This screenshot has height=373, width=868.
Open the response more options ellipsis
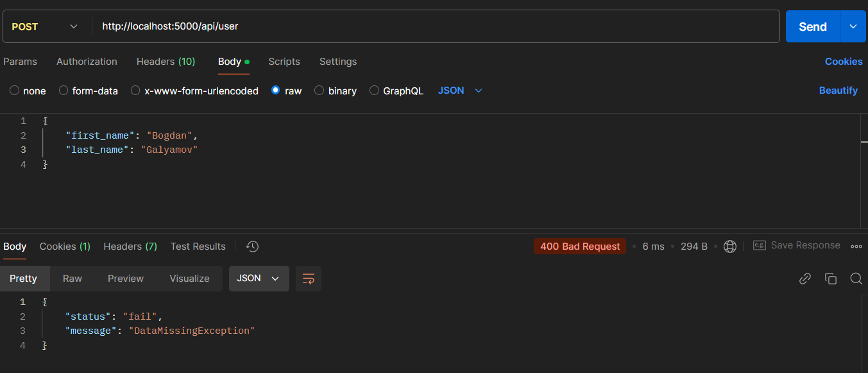pos(856,246)
